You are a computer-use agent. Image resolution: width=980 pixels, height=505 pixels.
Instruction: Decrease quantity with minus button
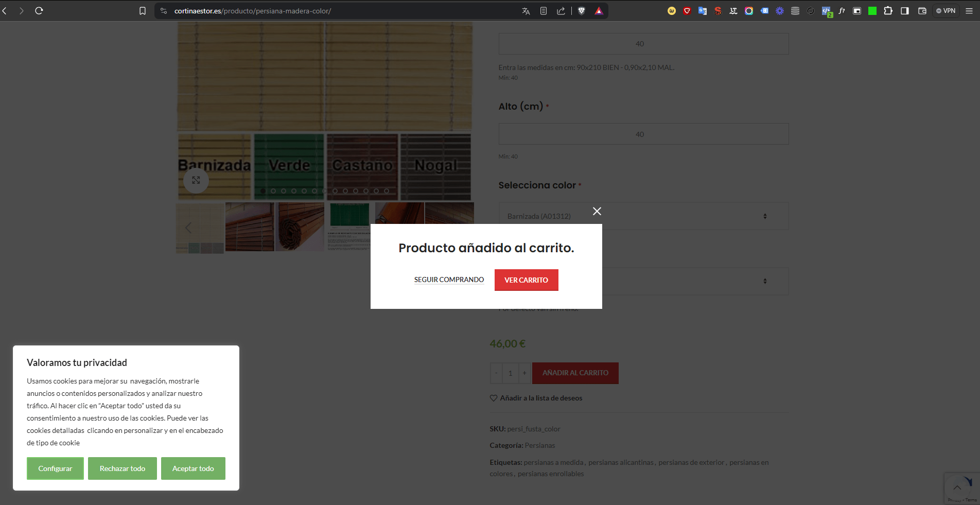[x=496, y=373]
